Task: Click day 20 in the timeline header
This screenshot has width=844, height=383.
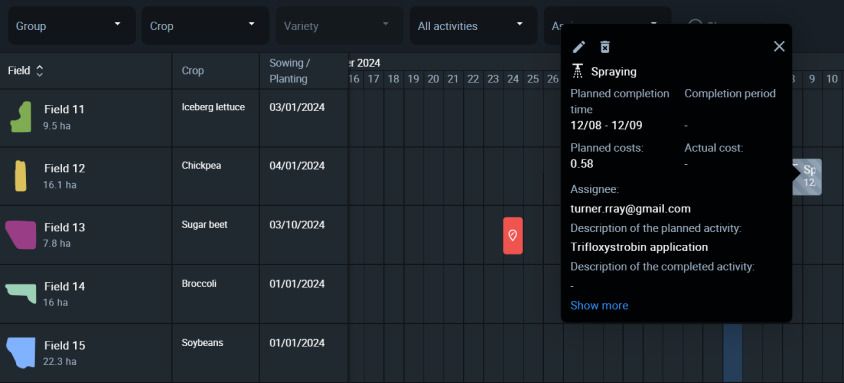Action: (x=433, y=80)
